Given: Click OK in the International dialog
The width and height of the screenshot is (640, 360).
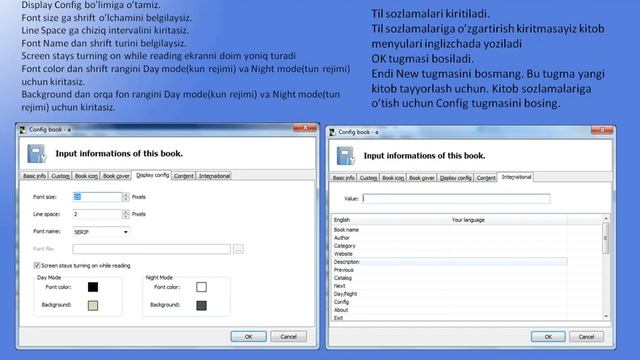Looking at the screenshot, I should pos(548,337).
